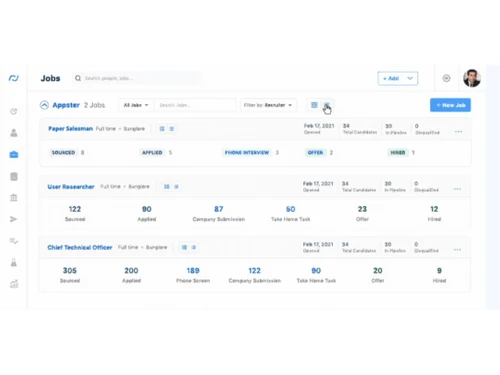
Task: Focus the Search people, jobs field
Action: coord(137,78)
